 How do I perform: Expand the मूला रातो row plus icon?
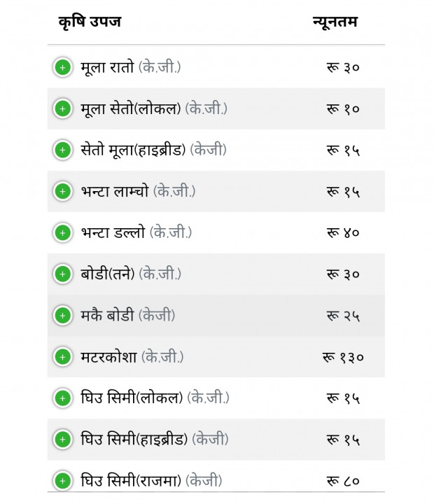[x=63, y=67]
